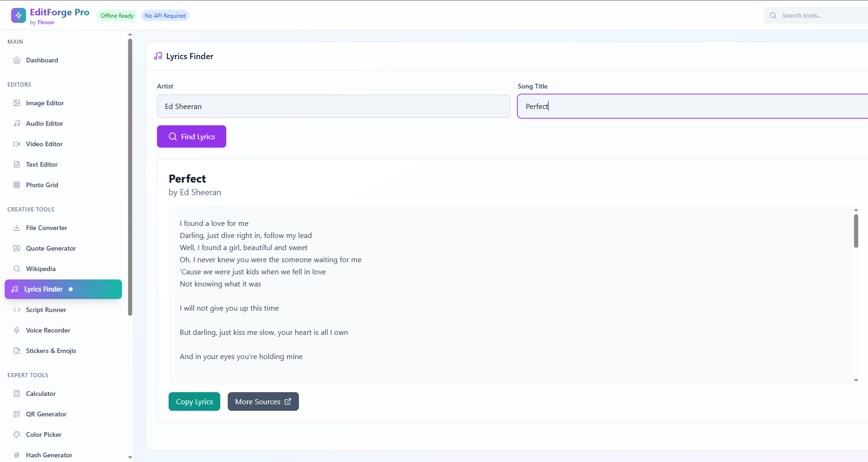
Task: Open Hash Generator
Action: [x=63, y=455]
